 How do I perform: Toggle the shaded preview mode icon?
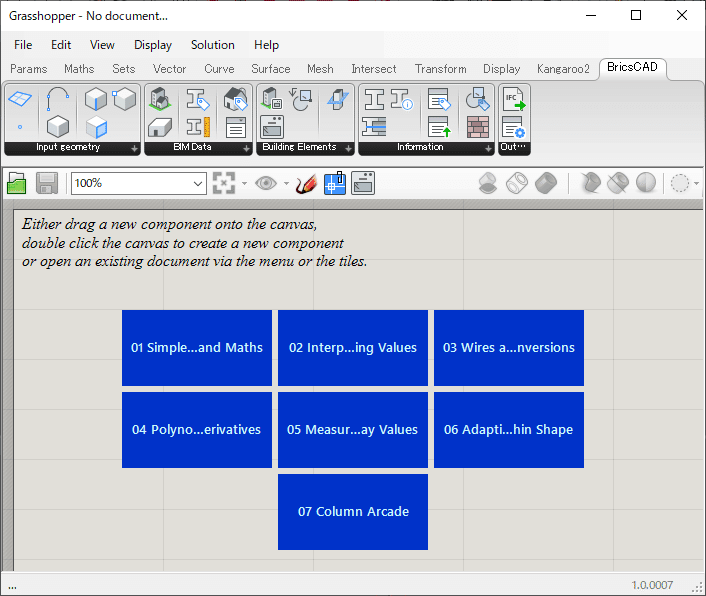pyautogui.click(x=546, y=183)
